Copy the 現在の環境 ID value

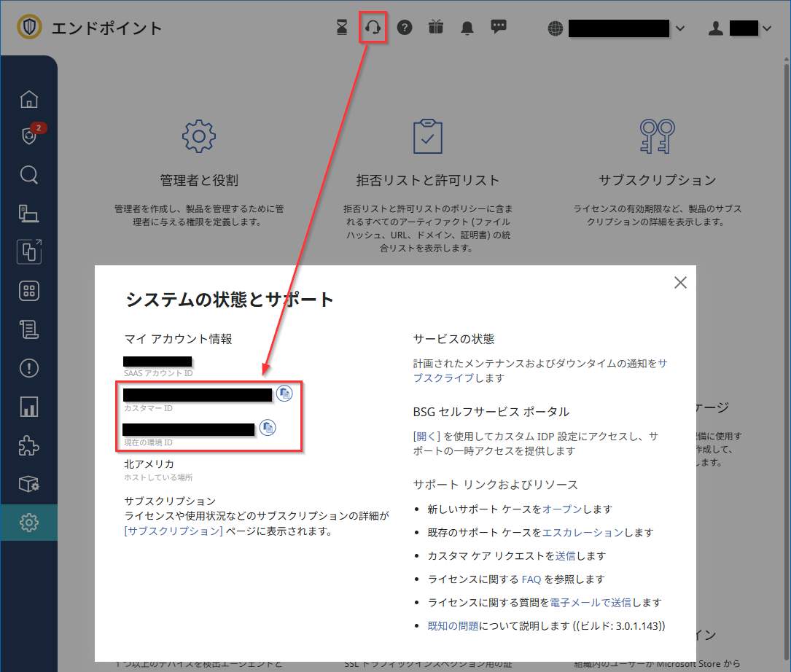[x=268, y=428]
